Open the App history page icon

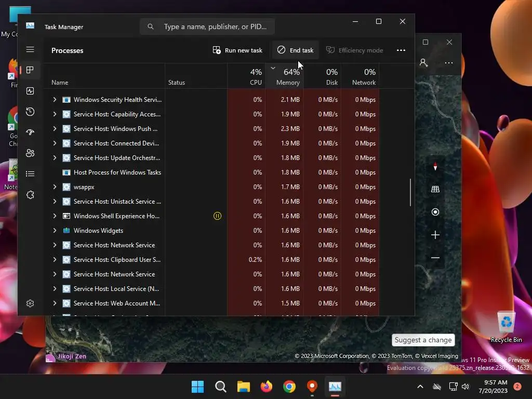click(x=30, y=112)
